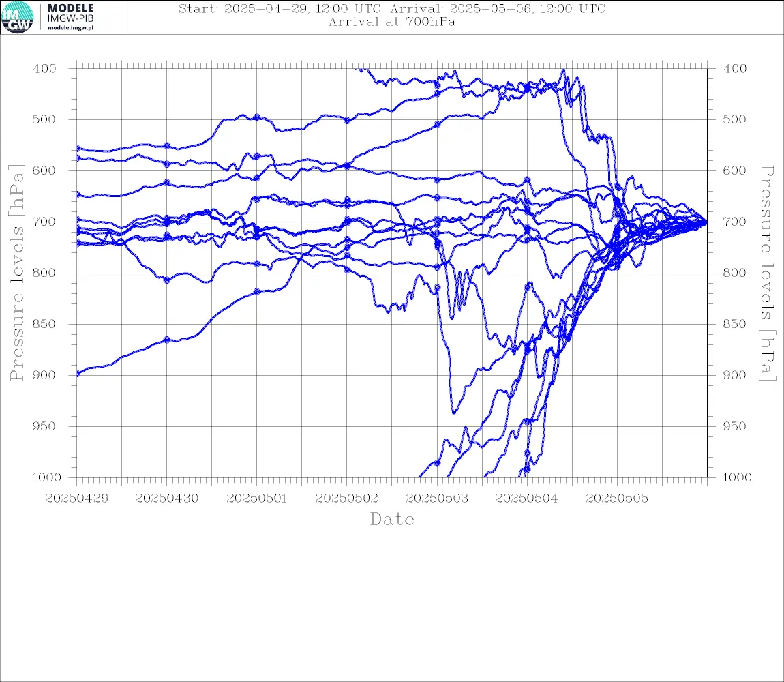Click the IMGW circular logo
This screenshot has height=682, width=784.
point(18,18)
